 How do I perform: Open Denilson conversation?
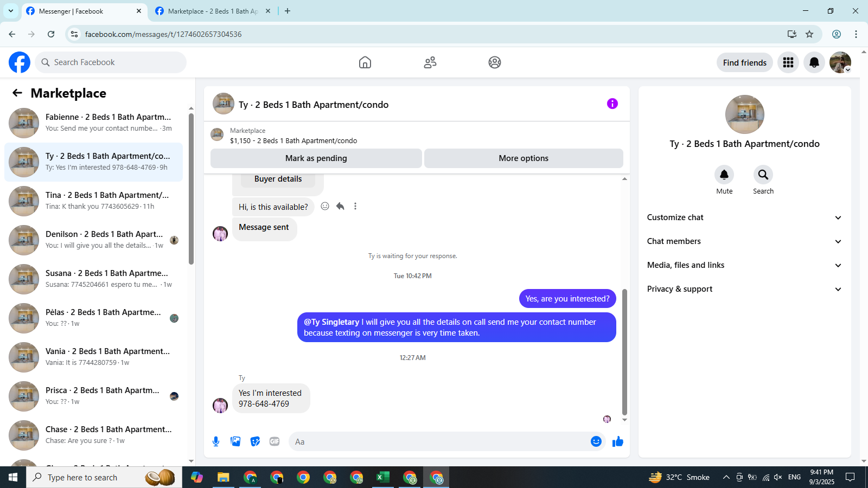click(x=93, y=240)
